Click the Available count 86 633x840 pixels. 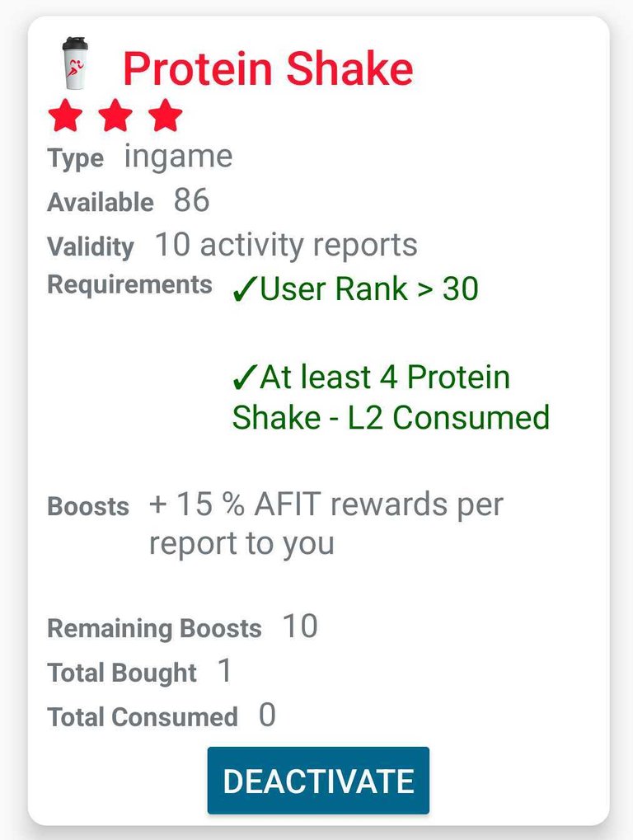191,201
